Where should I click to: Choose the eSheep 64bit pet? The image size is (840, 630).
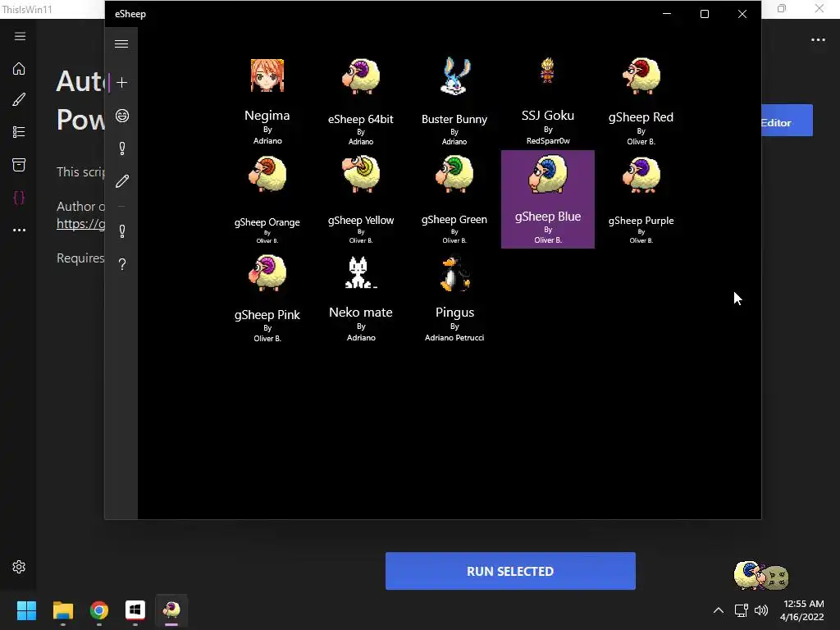(x=361, y=101)
